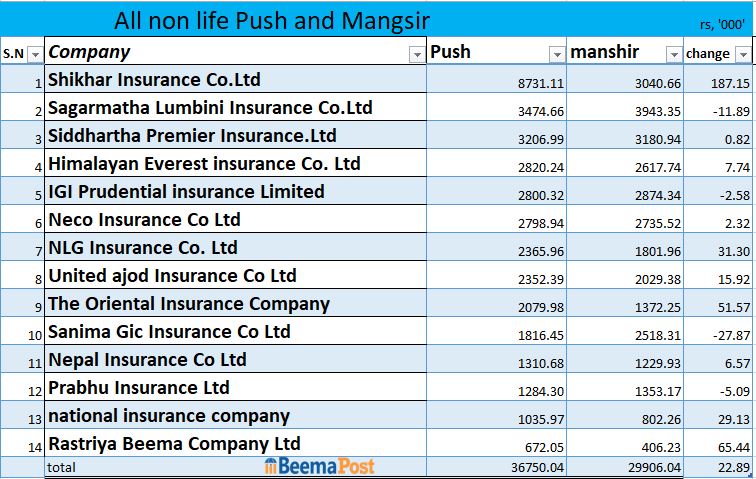Click the IGI Prudential insurance Limited cell
756x479 pixels.
236,192
